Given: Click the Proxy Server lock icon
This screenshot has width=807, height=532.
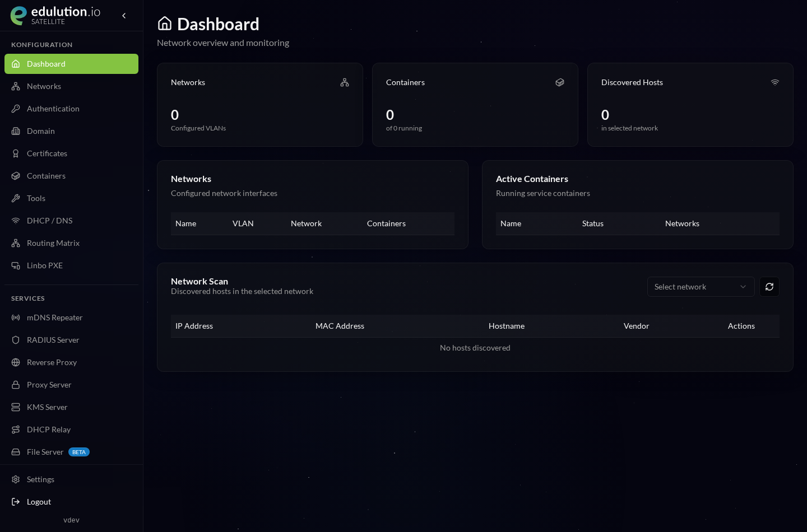Looking at the screenshot, I should [x=16, y=385].
